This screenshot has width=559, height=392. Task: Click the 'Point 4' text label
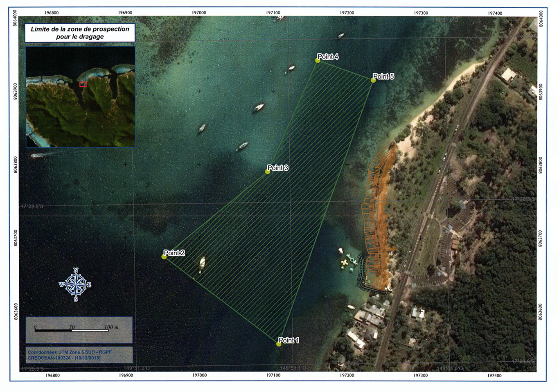coord(328,56)
